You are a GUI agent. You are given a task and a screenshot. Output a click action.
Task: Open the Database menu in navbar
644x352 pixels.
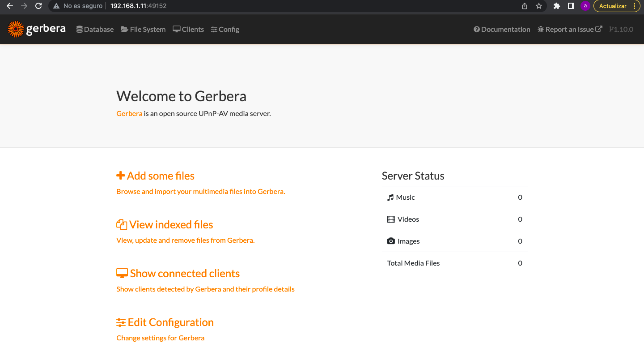pos(95,30)
